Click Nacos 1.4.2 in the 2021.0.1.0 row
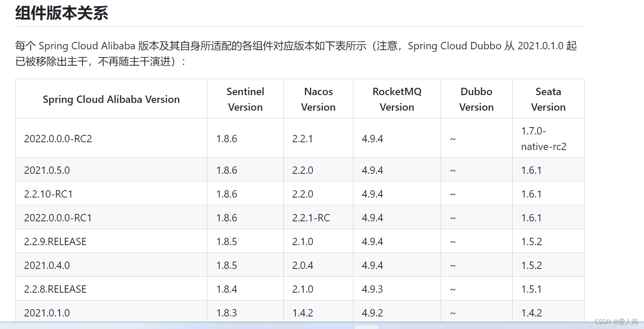 pos(318,312)
